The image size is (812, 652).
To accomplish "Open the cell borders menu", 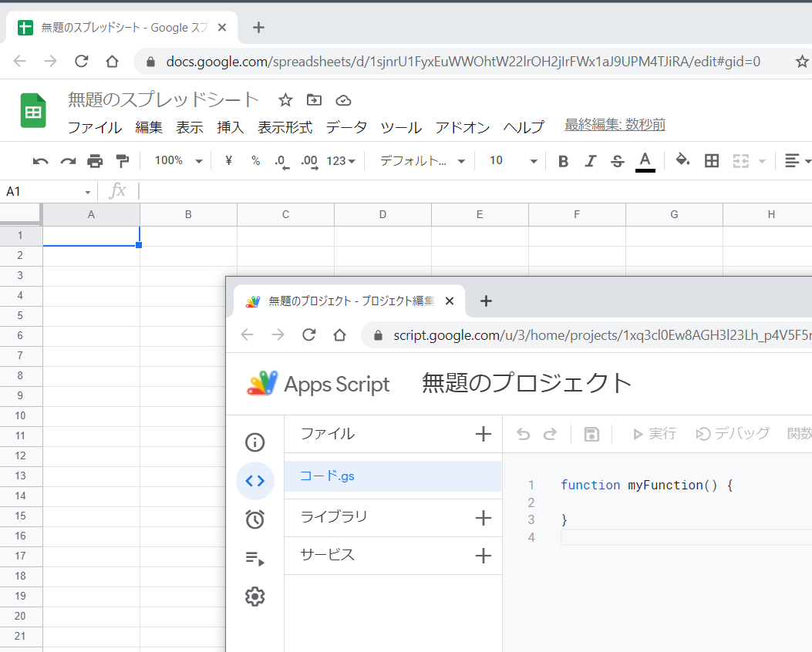I will tap(712, 161).
